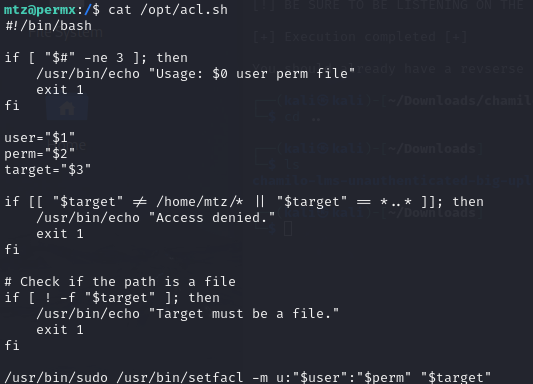Click the faded File System desktop label
533x384 pixels.
[65, 32]
